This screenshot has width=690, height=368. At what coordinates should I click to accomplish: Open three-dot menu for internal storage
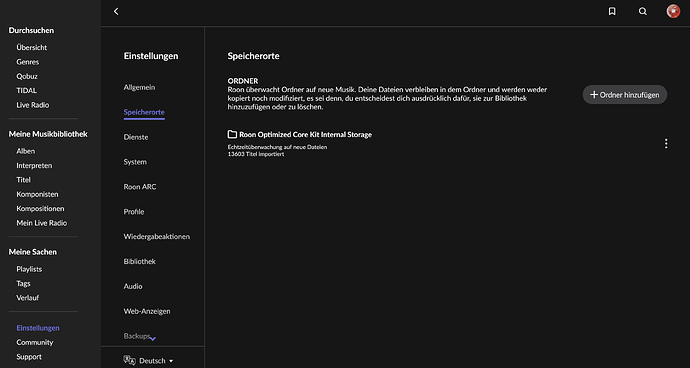[666, 144]
